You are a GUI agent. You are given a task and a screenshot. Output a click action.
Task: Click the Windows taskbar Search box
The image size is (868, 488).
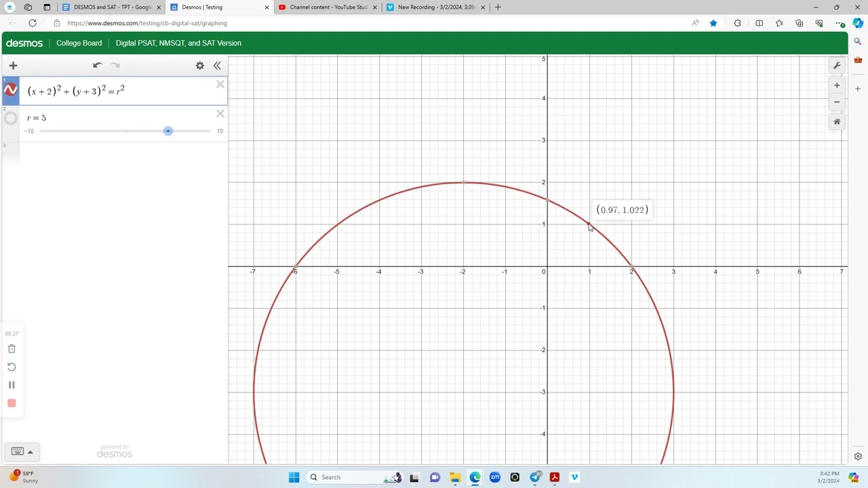pos(355,477)
